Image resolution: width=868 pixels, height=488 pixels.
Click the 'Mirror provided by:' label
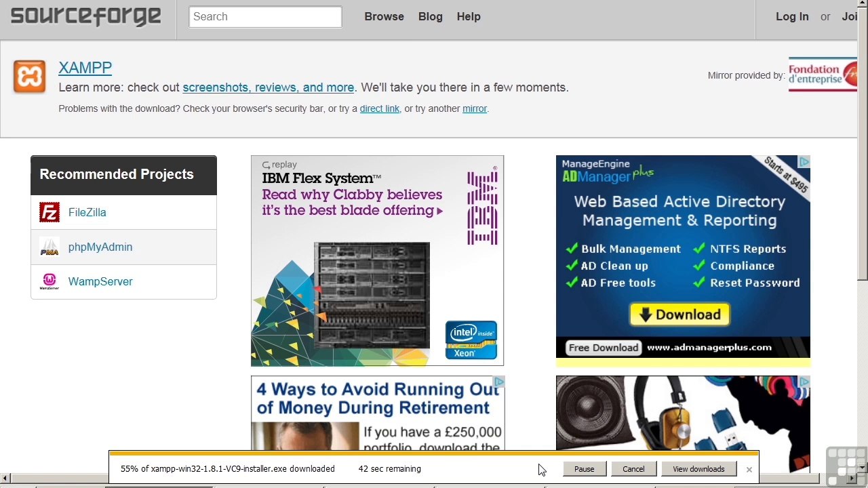[x=746, y=75]
